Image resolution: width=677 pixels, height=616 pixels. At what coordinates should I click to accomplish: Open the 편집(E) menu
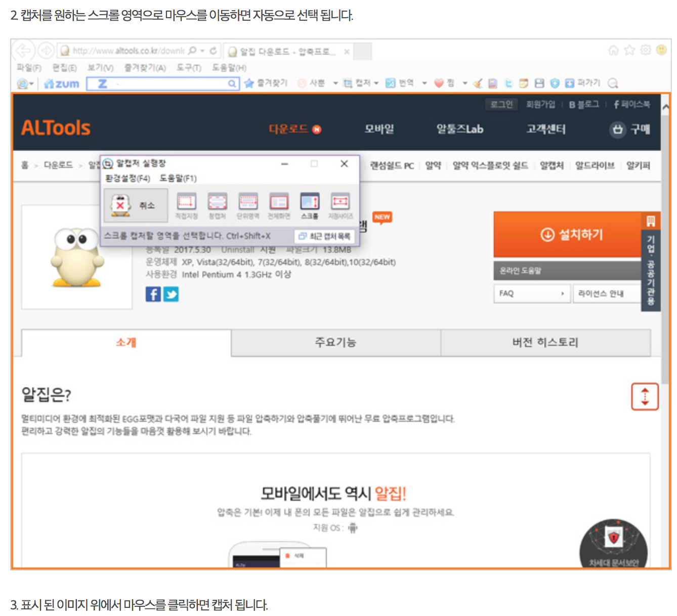[65, 68]
